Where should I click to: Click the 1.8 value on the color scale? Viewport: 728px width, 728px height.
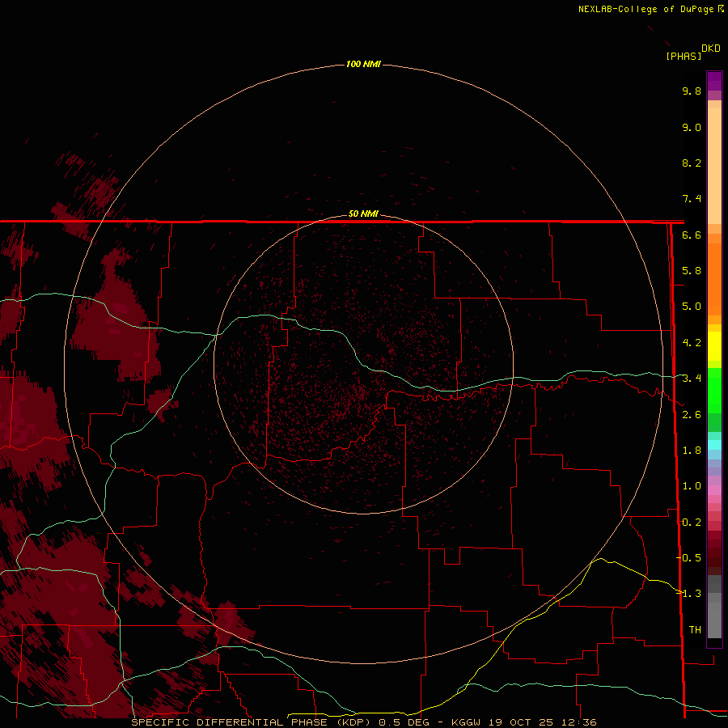coord(692,451)
